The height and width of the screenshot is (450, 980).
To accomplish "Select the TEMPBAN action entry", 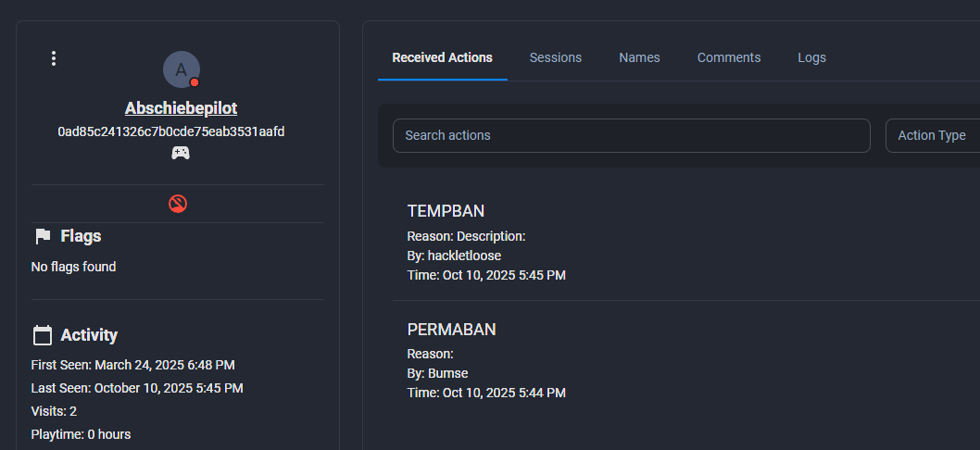I will tap(446, 211).
